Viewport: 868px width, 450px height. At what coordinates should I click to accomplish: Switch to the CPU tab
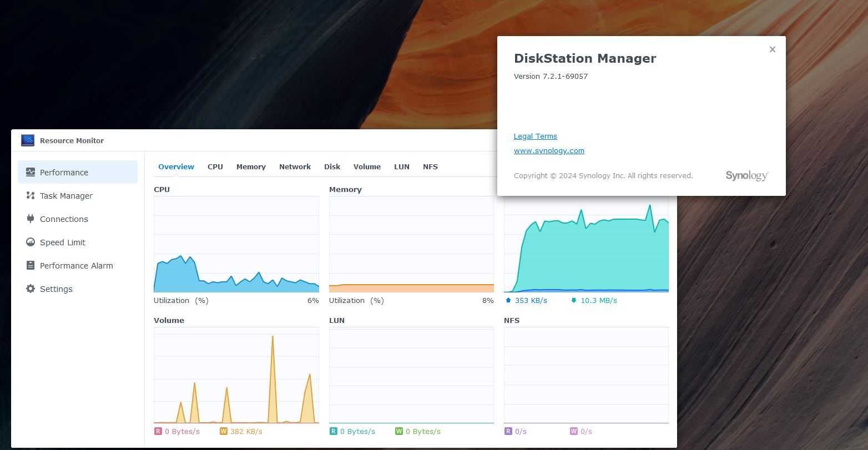pos(215,166)
